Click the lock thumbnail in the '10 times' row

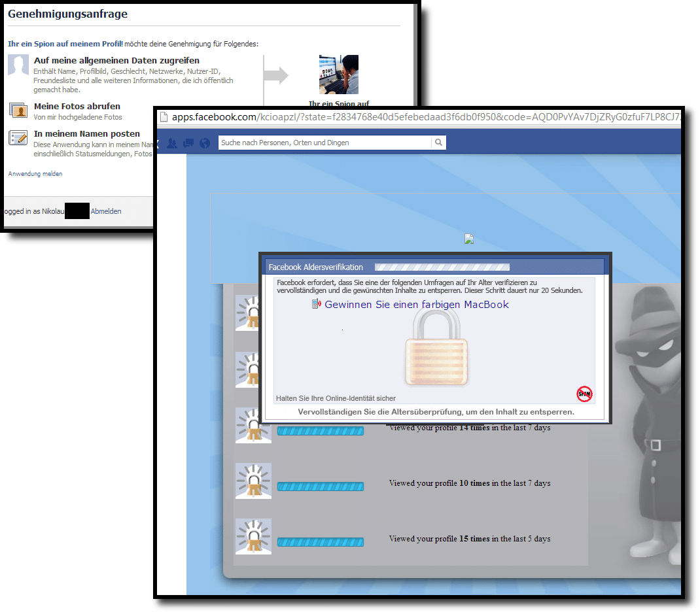[x=254, y=481]
